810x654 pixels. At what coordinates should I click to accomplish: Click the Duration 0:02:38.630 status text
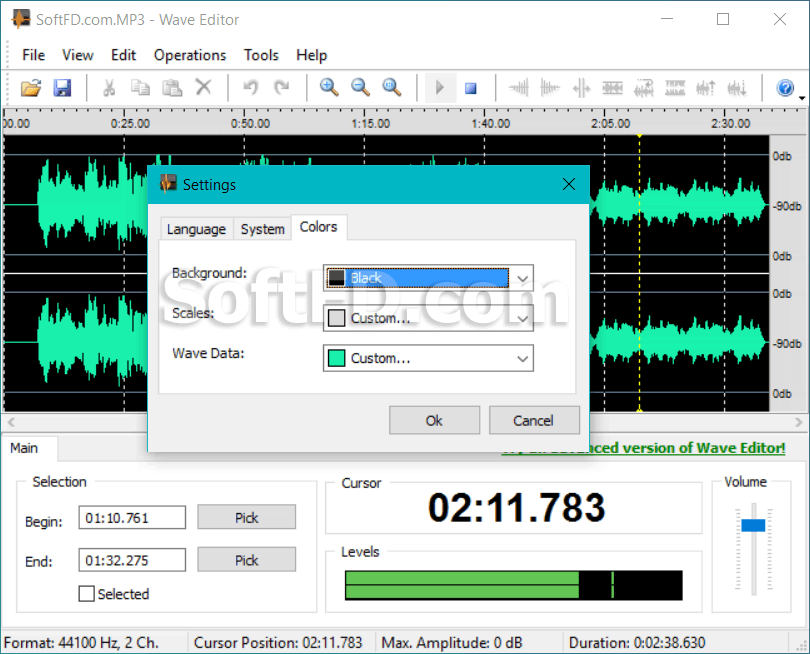[x=637, y=643]
